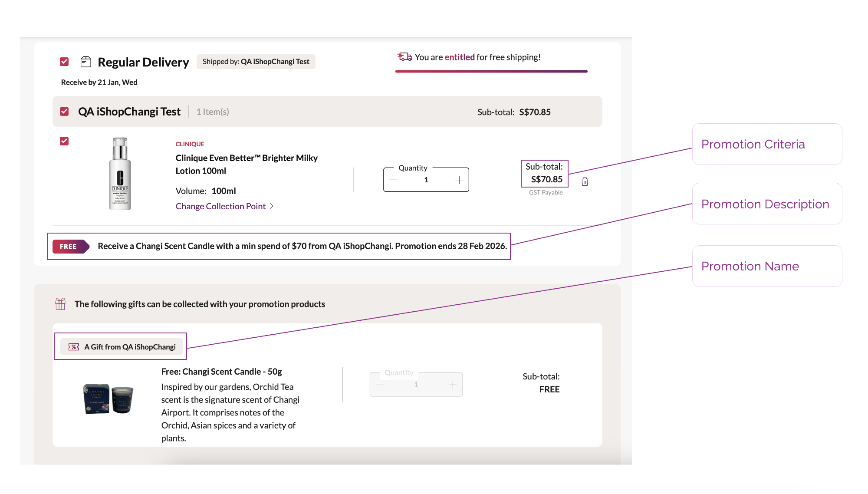Open the Change Collection Point link

[220, 206]
